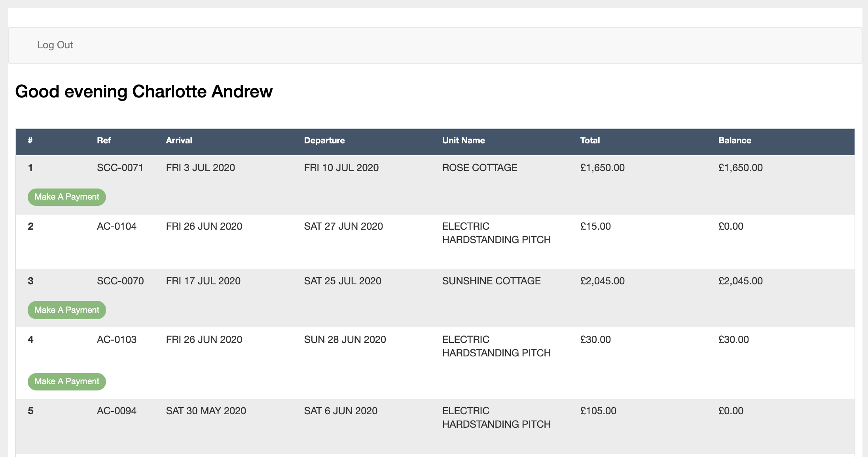Make a payment for booking SCC-0070

click(67, 310)
